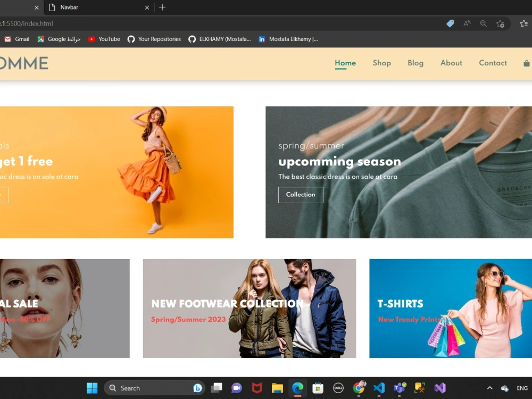This screenshot has width=532, height=399.
Task: Visit the About page
Action: pyautogui.click(x=451, y=63)
